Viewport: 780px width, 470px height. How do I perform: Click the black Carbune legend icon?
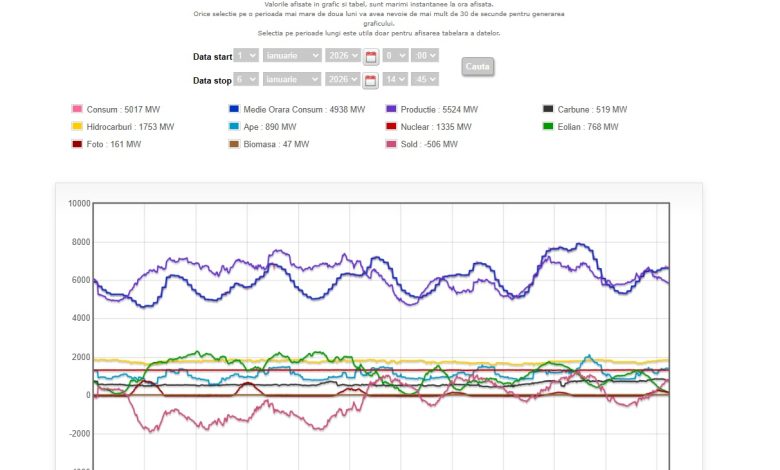548,109
